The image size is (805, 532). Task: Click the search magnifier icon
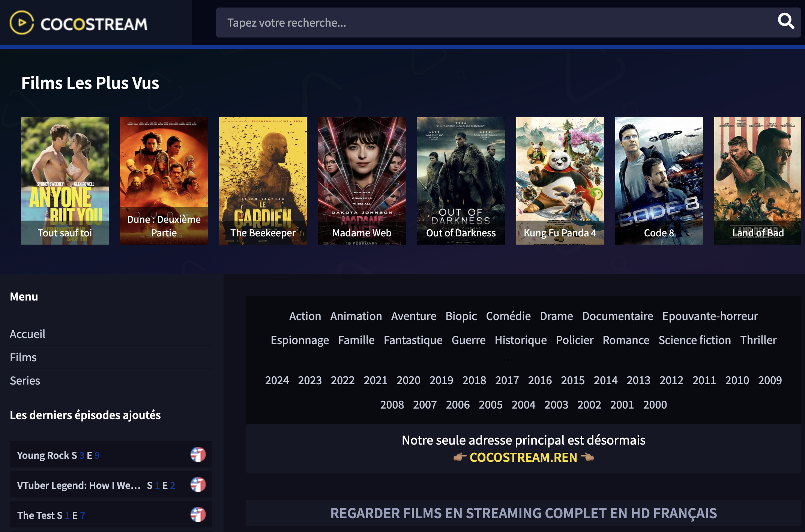pos(785,22)
